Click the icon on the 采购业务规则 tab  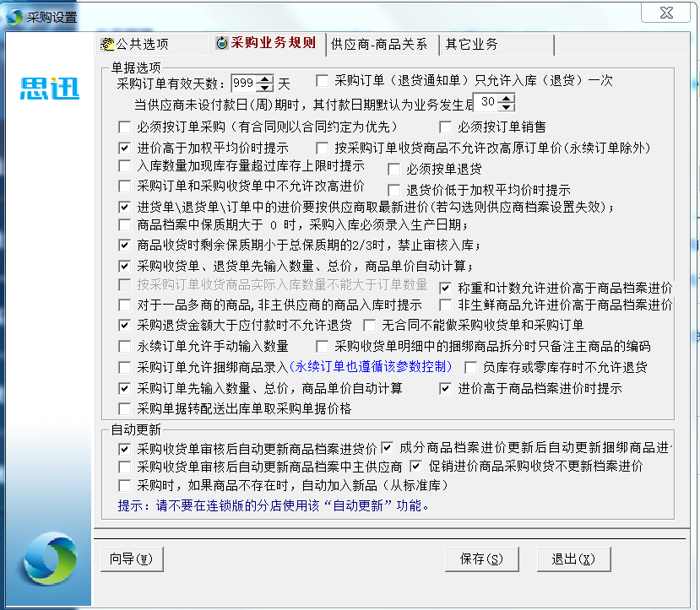click(221, 44)
